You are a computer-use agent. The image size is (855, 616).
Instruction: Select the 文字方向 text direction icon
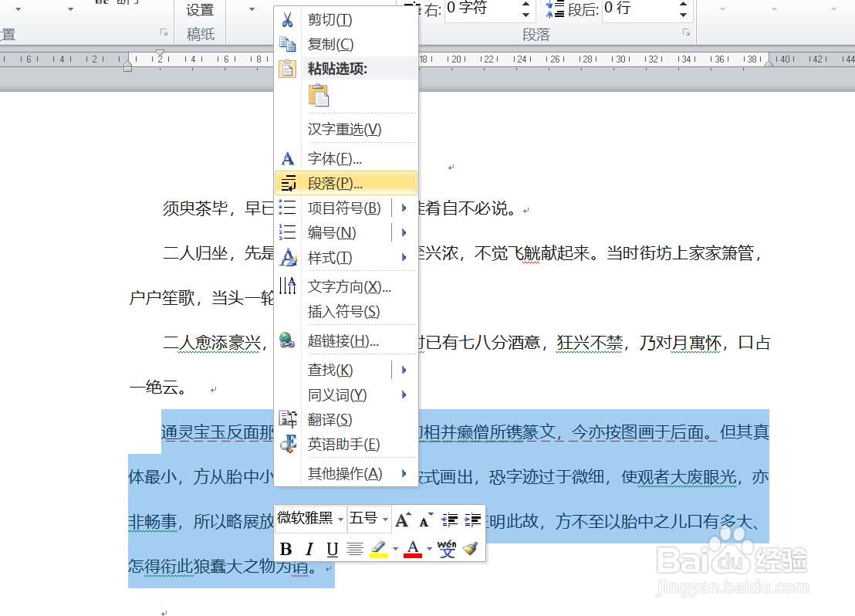(286, 287)
